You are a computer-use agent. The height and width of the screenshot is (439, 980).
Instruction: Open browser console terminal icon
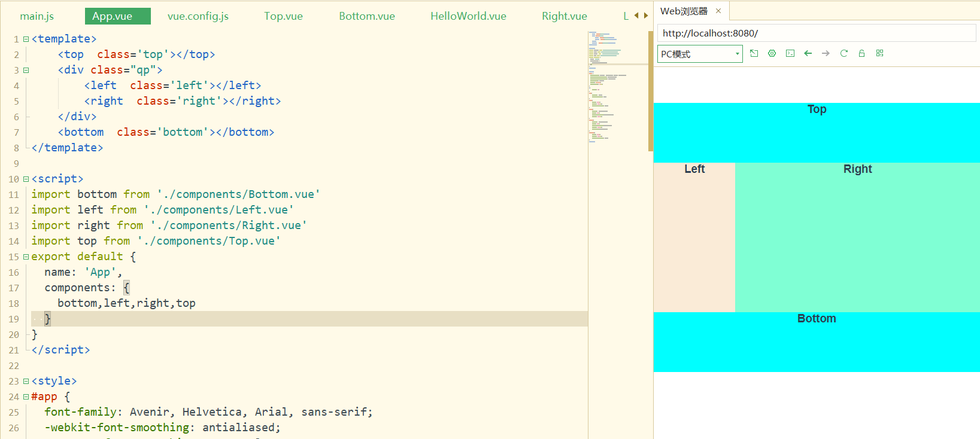point(790,53)
